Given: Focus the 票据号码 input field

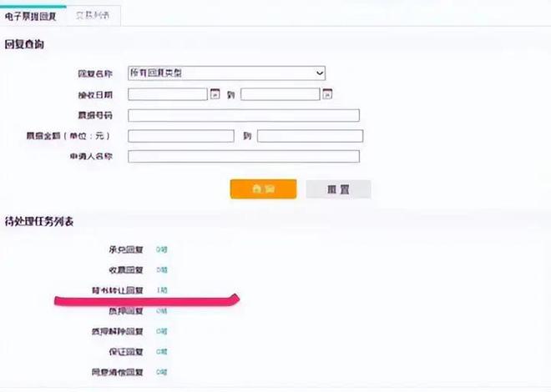Looking at the screenshot, I should 244,115.
